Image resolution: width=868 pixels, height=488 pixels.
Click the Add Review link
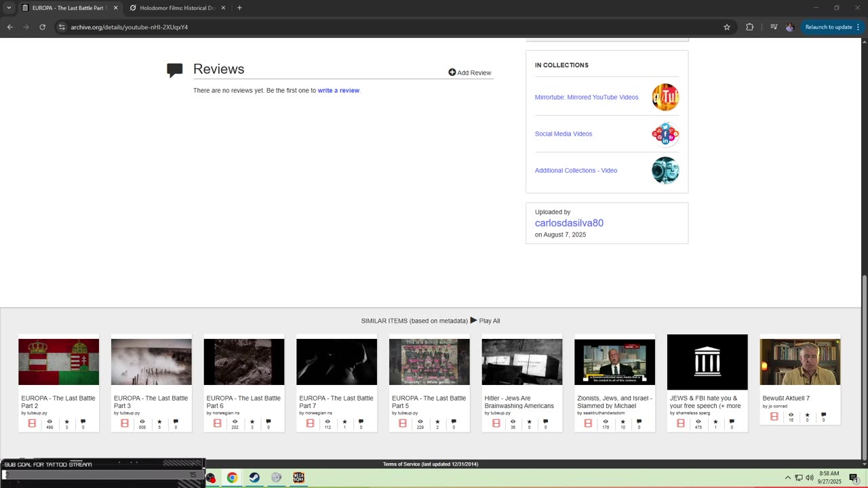[474, 73]
